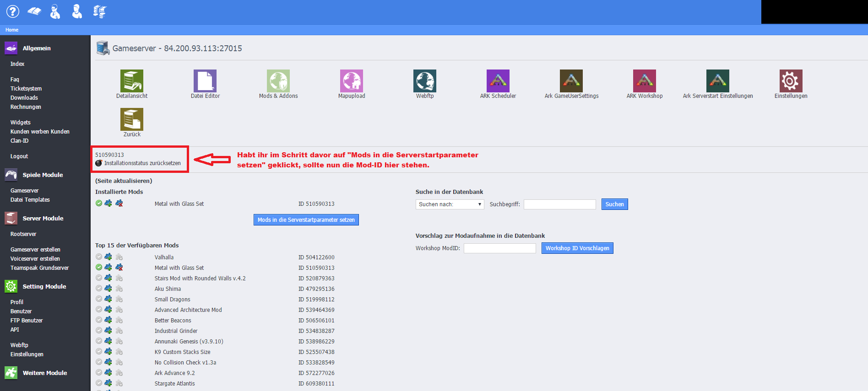Open the Detailansicht icon

point(132,81)
